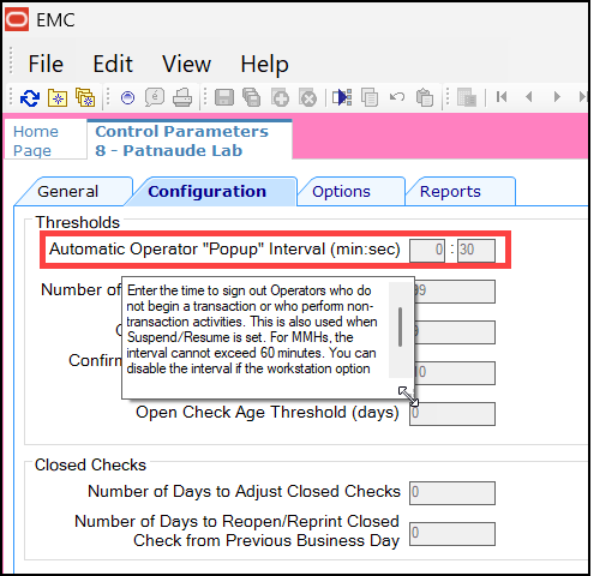591x576 pixels.
Task: Switch to the Options tab
Action: tap(341, 191)
